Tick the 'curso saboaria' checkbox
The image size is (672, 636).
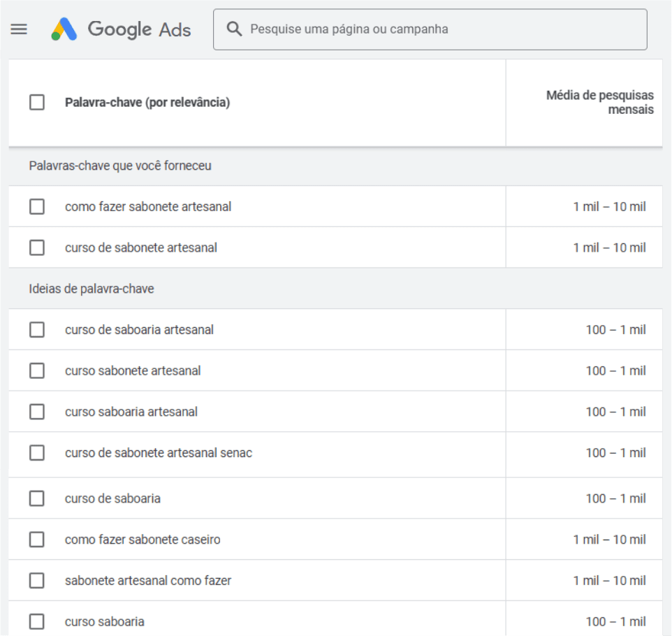37,621
